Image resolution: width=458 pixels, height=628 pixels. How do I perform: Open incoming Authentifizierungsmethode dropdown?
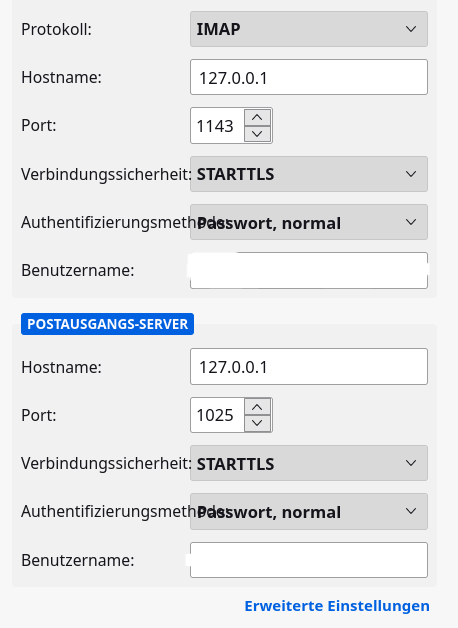tap(309, 222)
